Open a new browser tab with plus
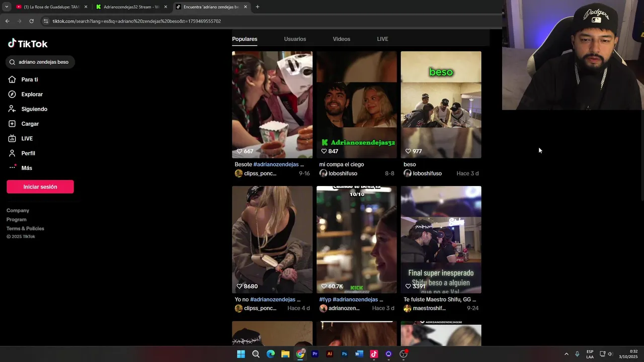This screenshot has width=644, height=362. [257, 7]
